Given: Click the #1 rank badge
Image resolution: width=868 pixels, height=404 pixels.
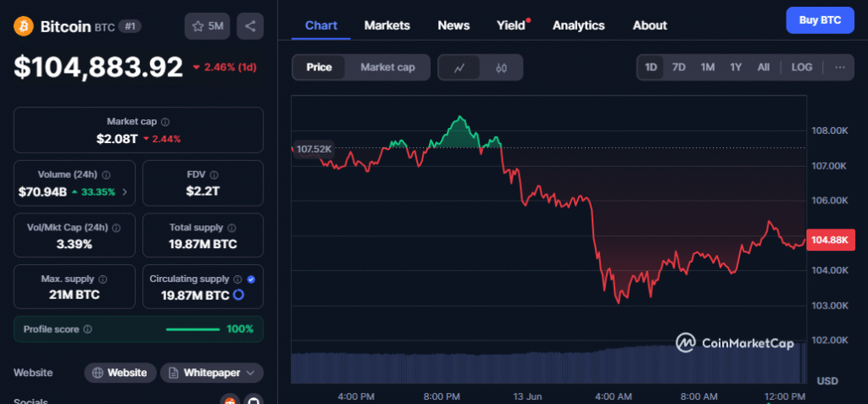Looking at the screenshot, I should click(x=130, y=26).
